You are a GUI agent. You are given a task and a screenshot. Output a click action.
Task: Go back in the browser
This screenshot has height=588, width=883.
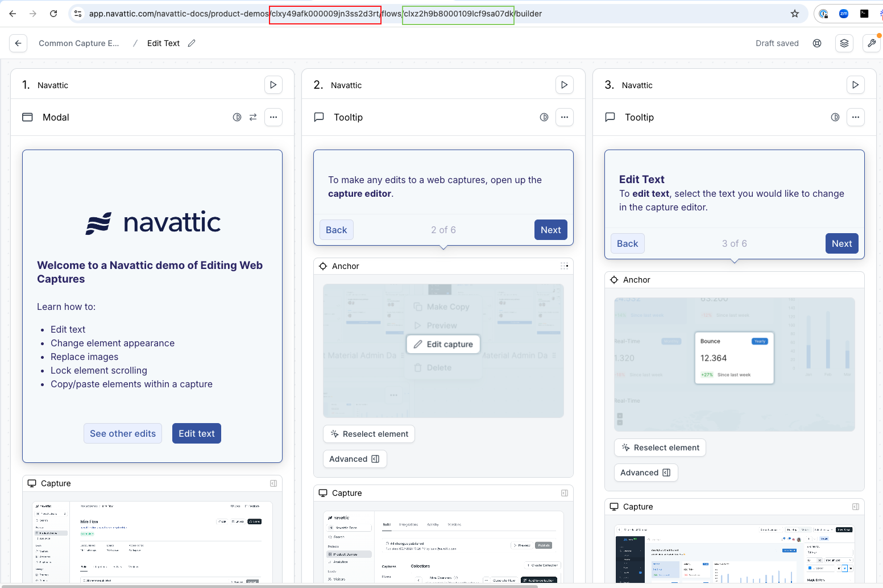pos(13,14)
